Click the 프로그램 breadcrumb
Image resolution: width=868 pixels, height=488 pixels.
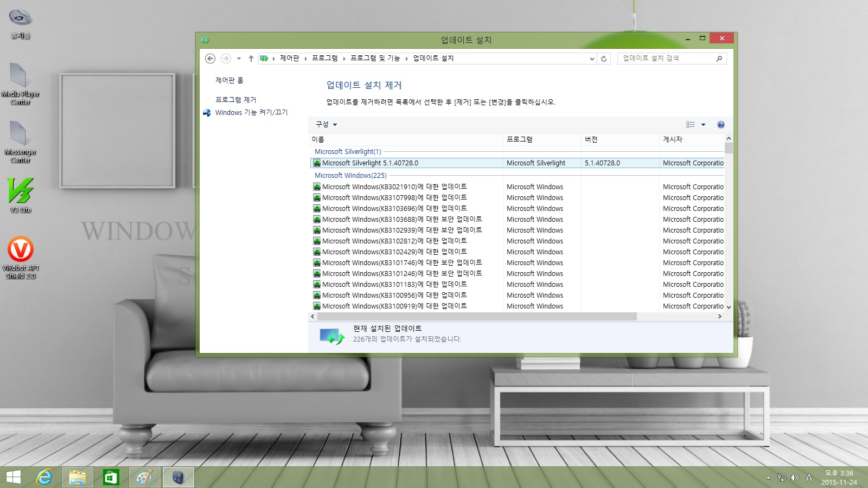point(325,59)
